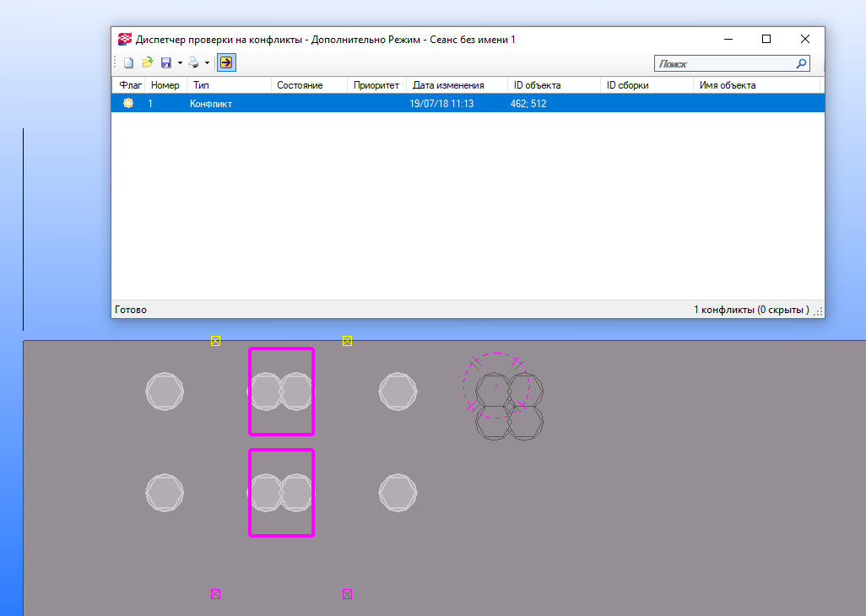Screen dimensions: 866x616
Task: Close the clash check manager window
Action: pos(804,39)
